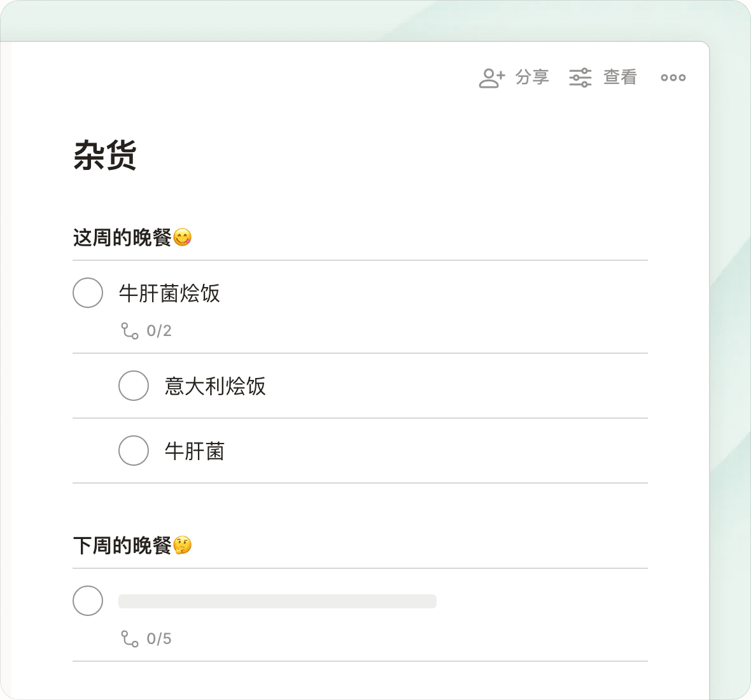Tick the checkbox of the placeholder task

pyautogui.click(x=88, y=601)
